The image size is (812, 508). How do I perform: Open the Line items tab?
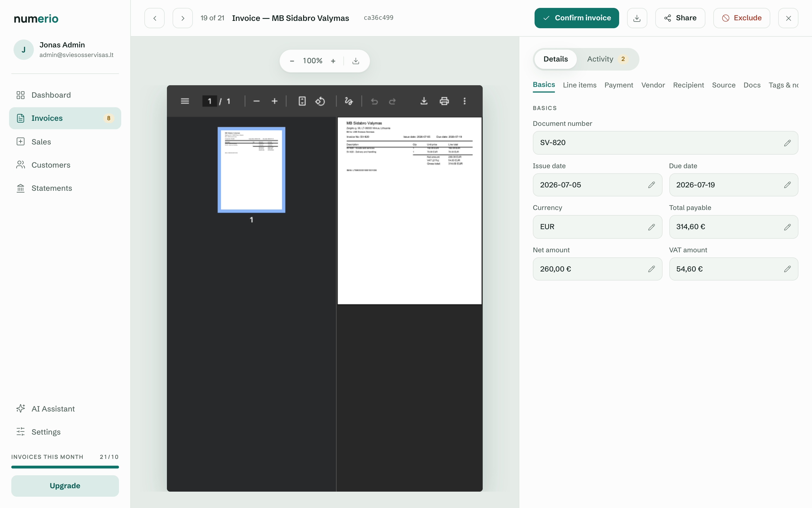point(579,85)
